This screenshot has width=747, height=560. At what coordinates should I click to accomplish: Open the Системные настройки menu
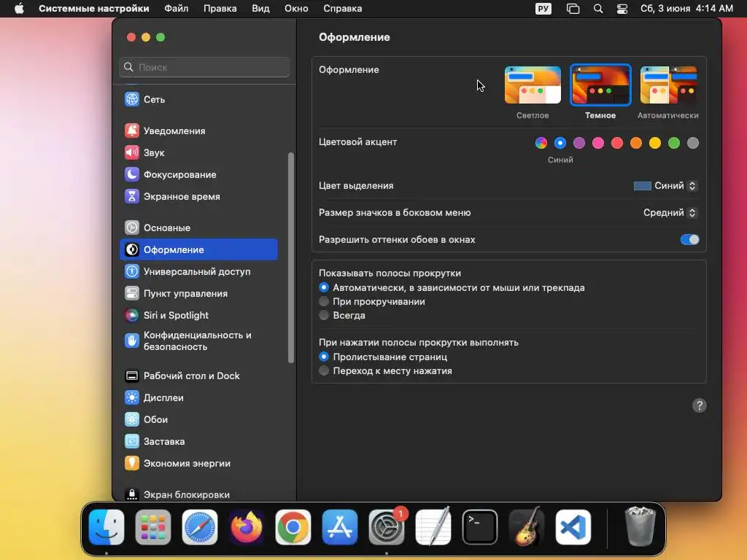(x=94, y=9)
